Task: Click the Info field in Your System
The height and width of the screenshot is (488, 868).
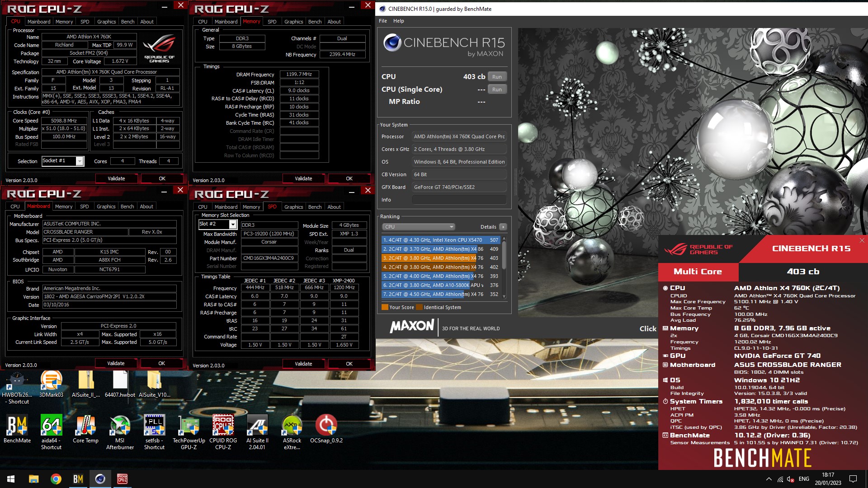Action: click(x=458, y=200)
